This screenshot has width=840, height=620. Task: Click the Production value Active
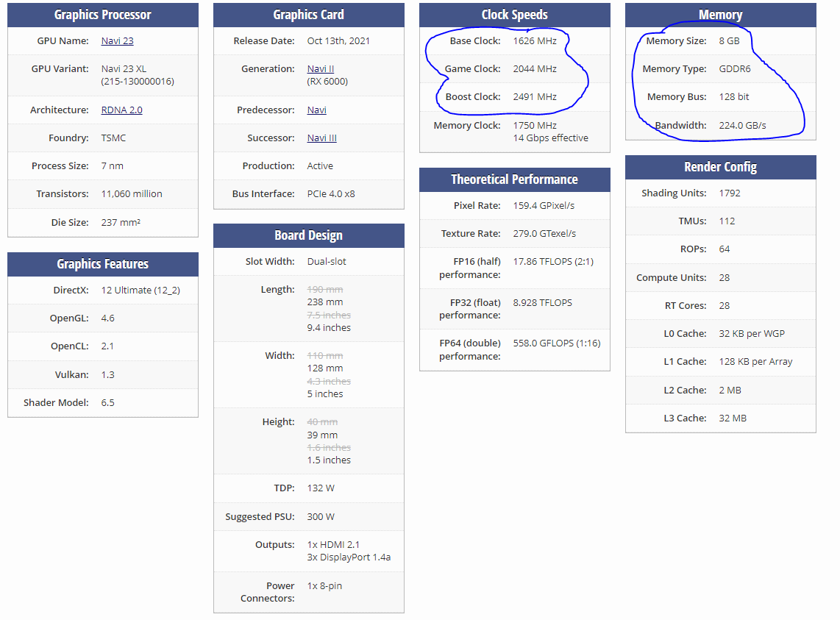pos(320,165)
